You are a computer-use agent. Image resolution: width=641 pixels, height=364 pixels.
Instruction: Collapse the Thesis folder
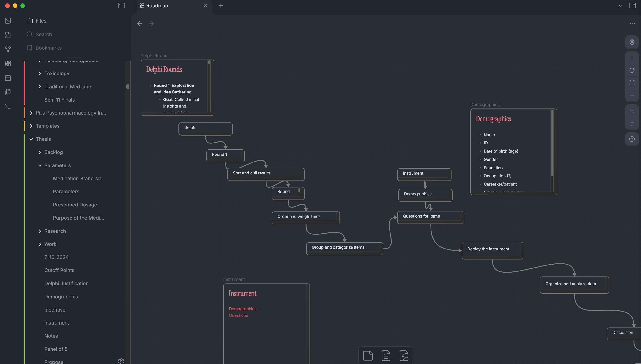tap(31, 139)
